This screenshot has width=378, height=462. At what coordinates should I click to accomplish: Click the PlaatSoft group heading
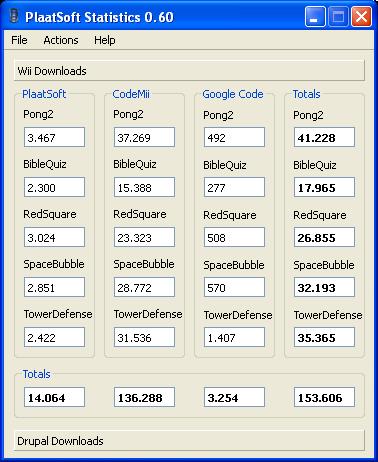coord(44,94)
